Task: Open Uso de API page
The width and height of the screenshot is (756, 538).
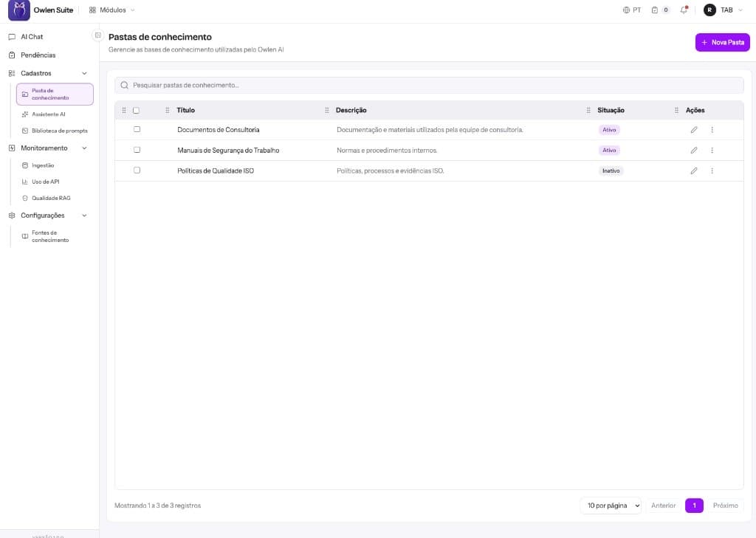Action: 45,182
